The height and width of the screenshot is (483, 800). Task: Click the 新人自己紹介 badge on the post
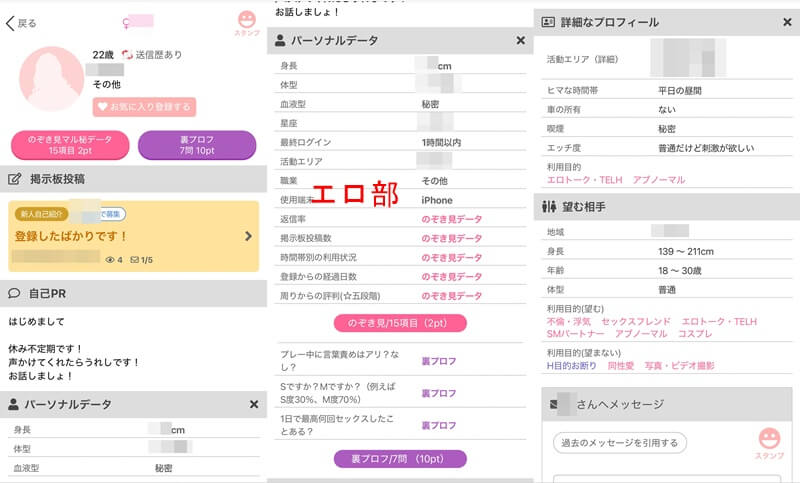coord(41,214)
